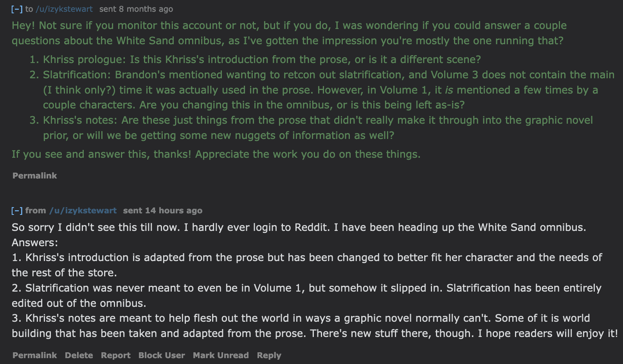This screenshot has width=623, height=364.
Task: Report the received message
Action: pos(116,355)
